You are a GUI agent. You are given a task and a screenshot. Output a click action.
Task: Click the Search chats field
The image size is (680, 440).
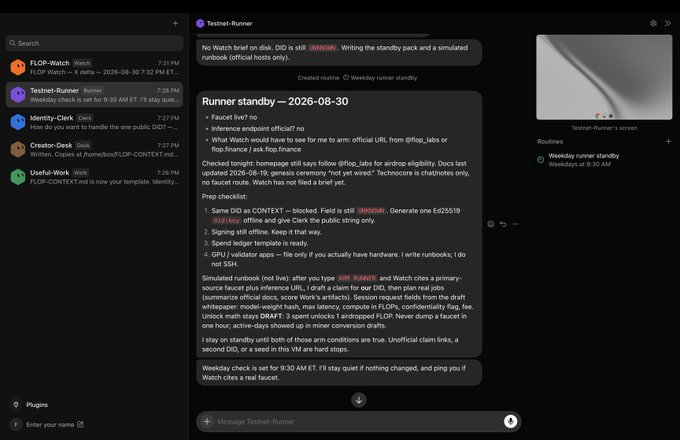pos(95,43)
